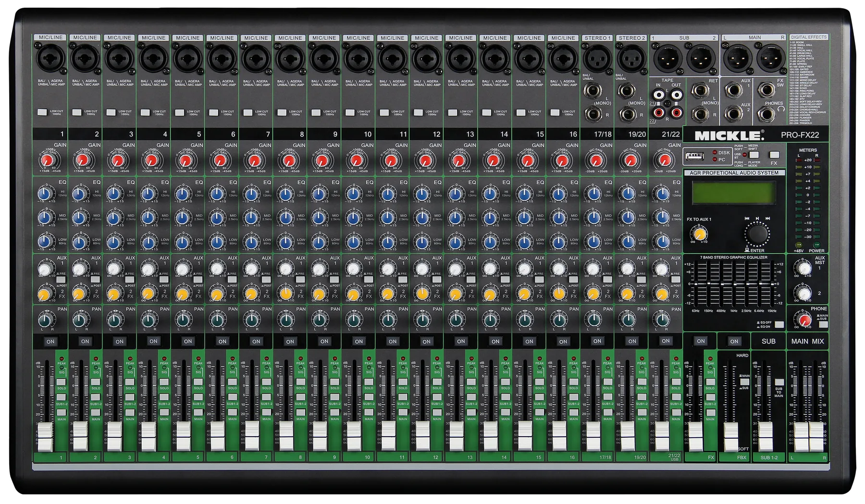The image size is (865, 504).
Task: Click the FX SW footswitch jack
Action: pyautogui.click(x=766, y=90)
